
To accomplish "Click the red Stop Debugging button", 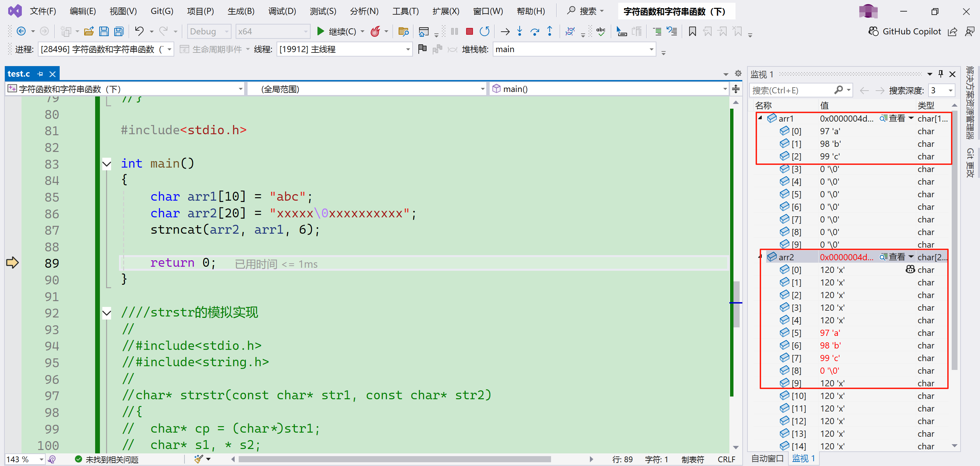I will (x=469, y=32).
